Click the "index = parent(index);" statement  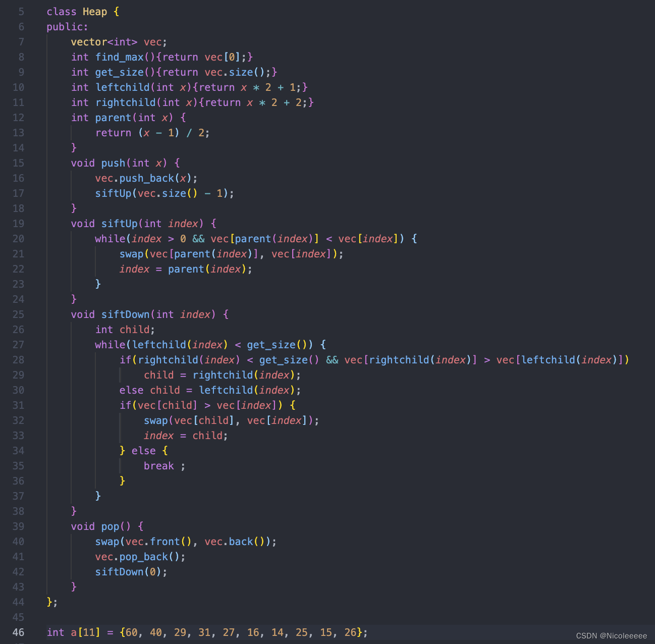point(186,269)
